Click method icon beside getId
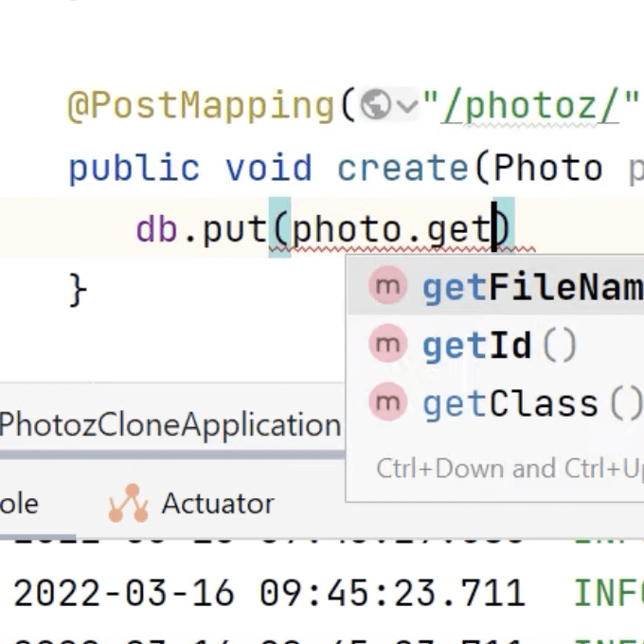Viewport: 644px width, 644px height. click(387, 344)
